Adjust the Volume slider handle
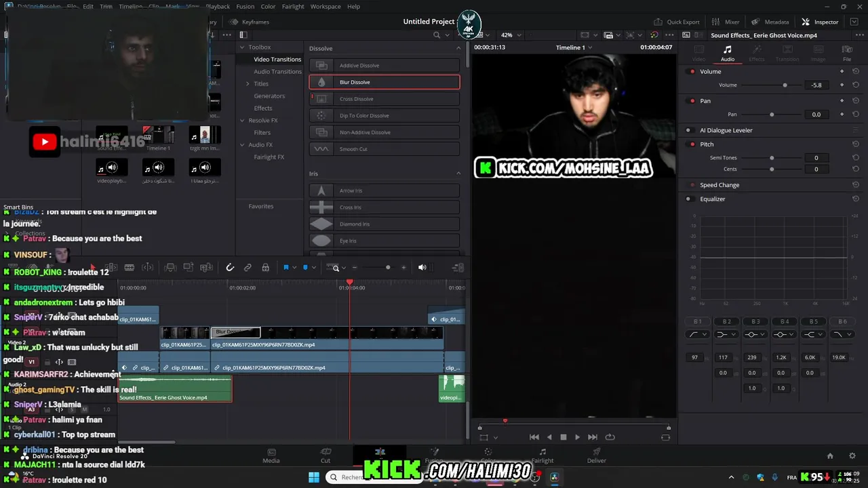 (x=785, y=85)
